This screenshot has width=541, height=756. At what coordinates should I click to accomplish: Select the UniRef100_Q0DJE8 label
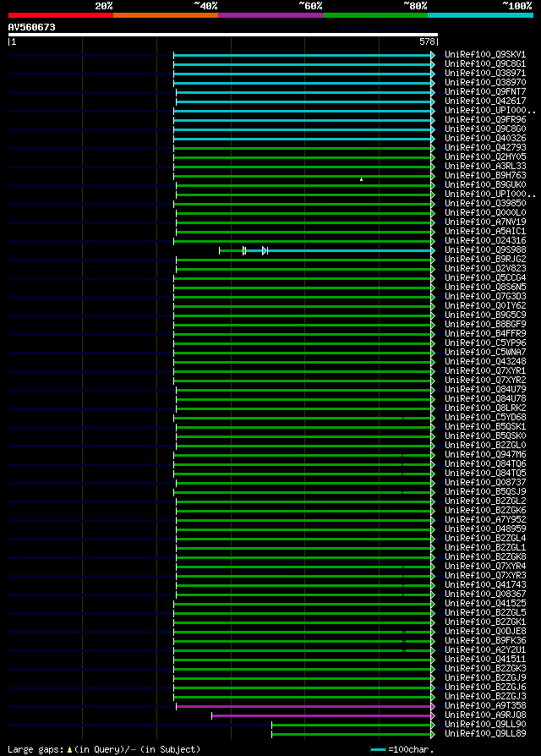tap(485, 631)
